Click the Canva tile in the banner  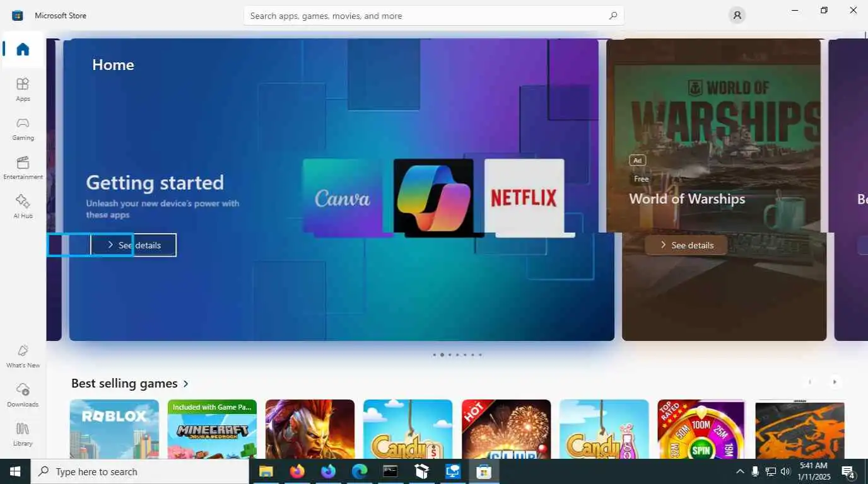(343, 198)
